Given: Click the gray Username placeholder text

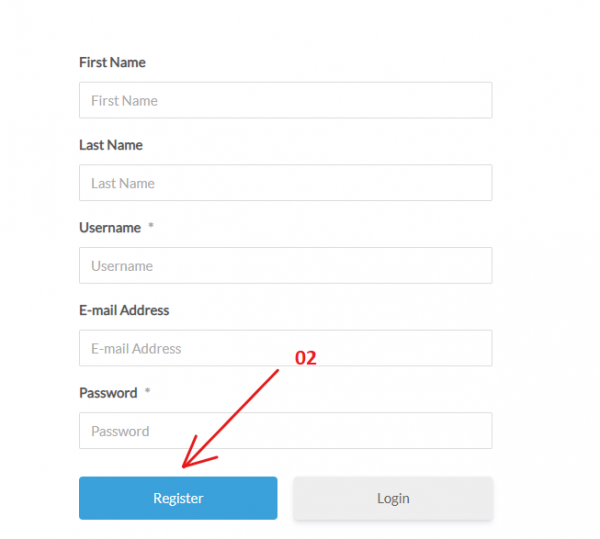Looking at the screenshot, I should tap(122, 266).
